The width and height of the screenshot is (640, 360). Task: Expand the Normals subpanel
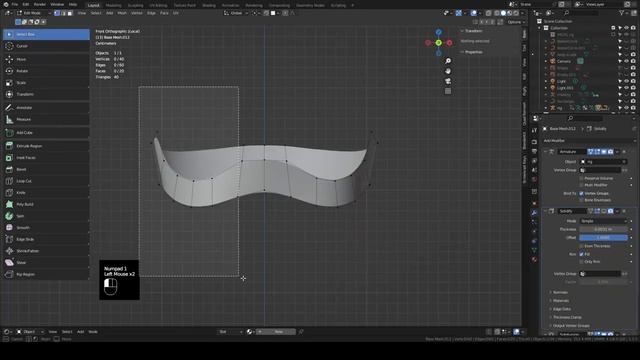click(560, 292)
